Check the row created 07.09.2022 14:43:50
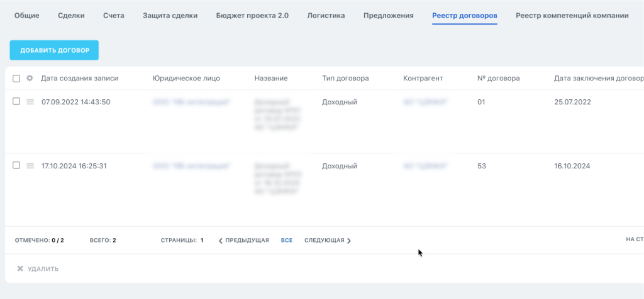This screenshot has width=644, height=299. coord(16,101)
